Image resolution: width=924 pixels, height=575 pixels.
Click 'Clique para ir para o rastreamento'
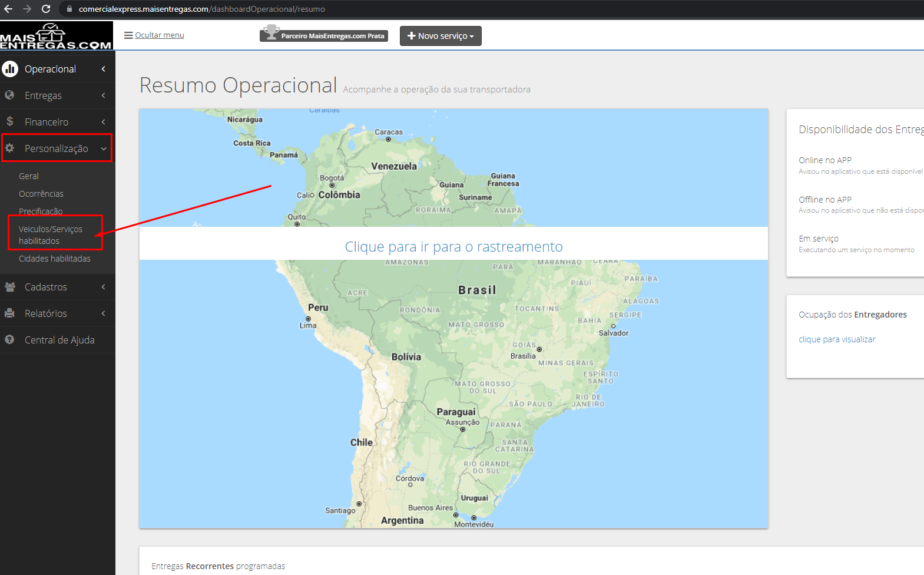click(x=453, y=246)
